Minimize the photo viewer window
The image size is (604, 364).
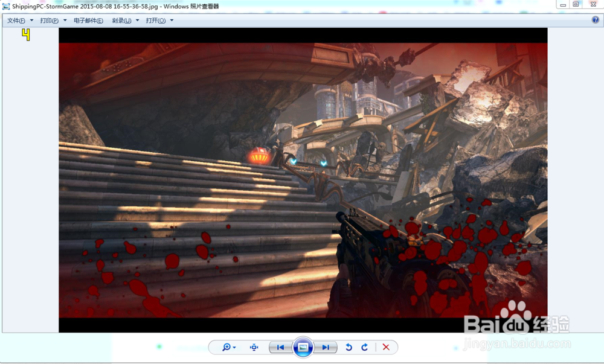(x=563, y=4)
